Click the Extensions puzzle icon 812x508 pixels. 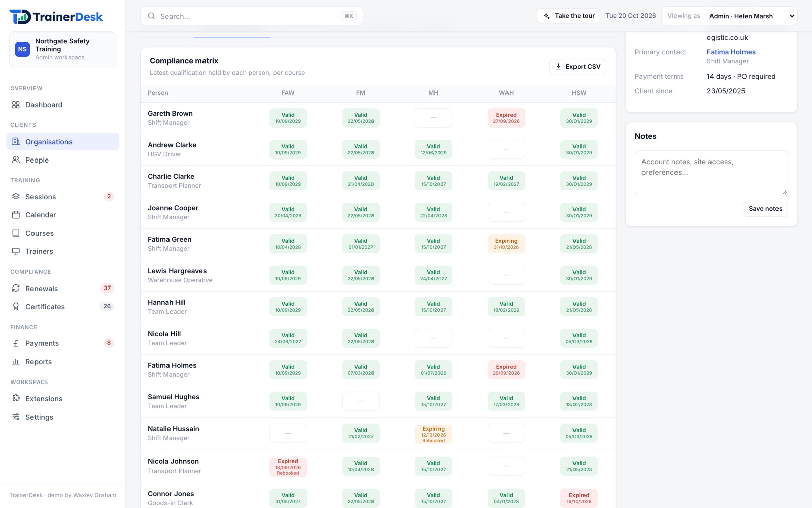[x=16, y=399]
